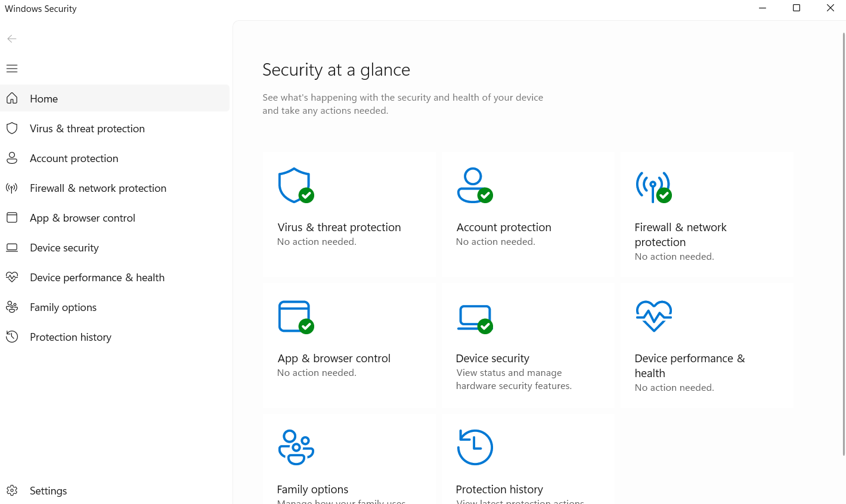Click the App & browser control window tile icon

click(296, 316)
